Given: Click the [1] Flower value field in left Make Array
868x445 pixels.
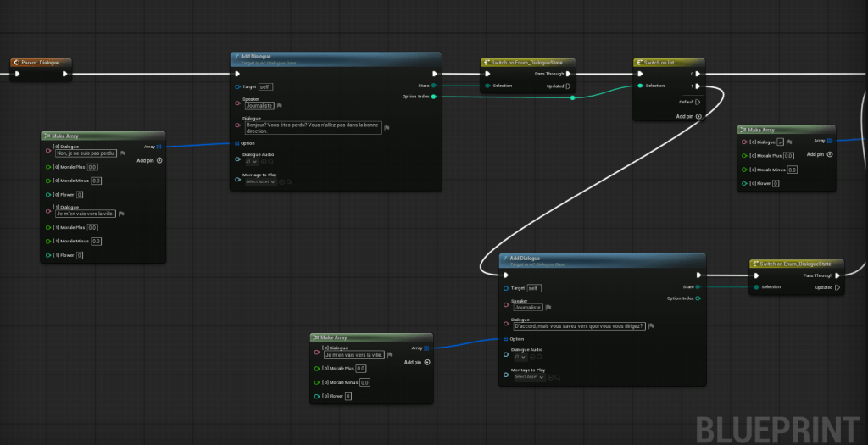Looking at the screenshot, I should (79, 255).
